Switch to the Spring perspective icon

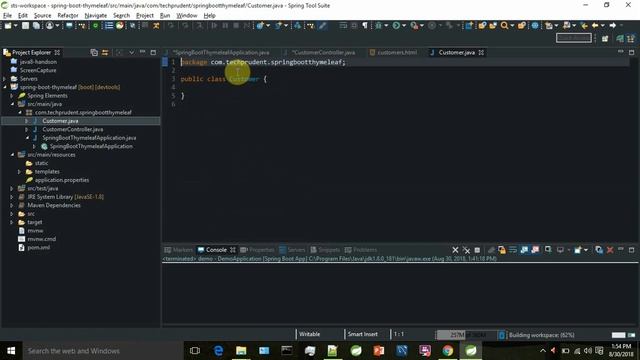pyautogui.click(x=620, y=38)
